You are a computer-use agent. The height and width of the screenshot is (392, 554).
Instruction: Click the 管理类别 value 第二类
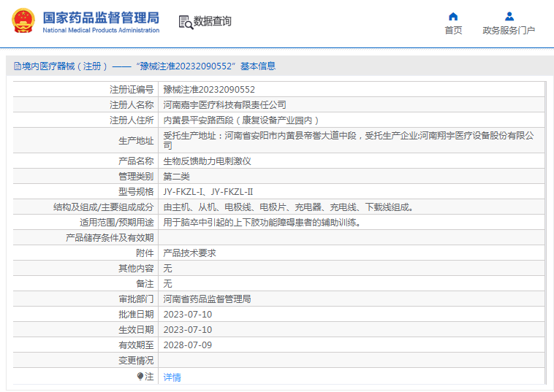click(176, 177)
